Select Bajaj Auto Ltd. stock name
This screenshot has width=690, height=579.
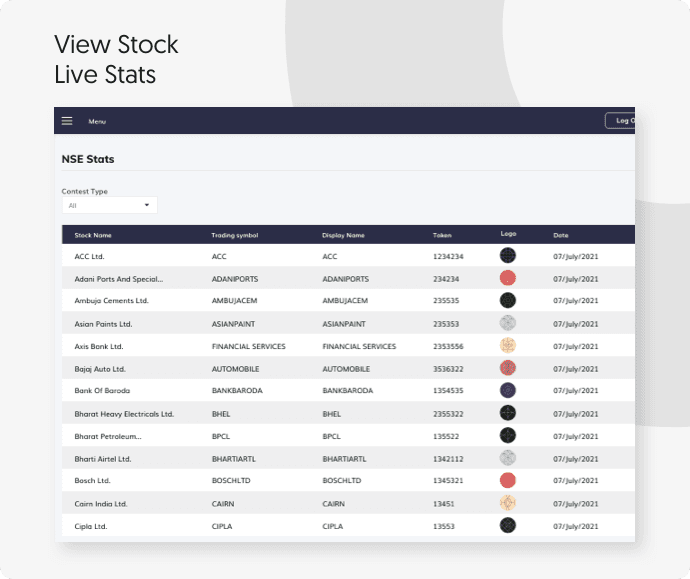pyautogui.click(x=100, y=369)
